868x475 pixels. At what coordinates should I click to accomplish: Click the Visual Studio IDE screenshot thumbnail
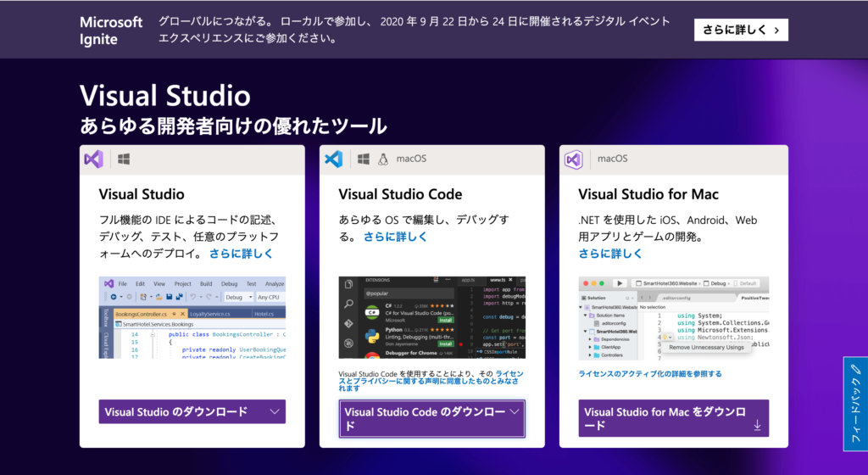click(x=192, y=318)
